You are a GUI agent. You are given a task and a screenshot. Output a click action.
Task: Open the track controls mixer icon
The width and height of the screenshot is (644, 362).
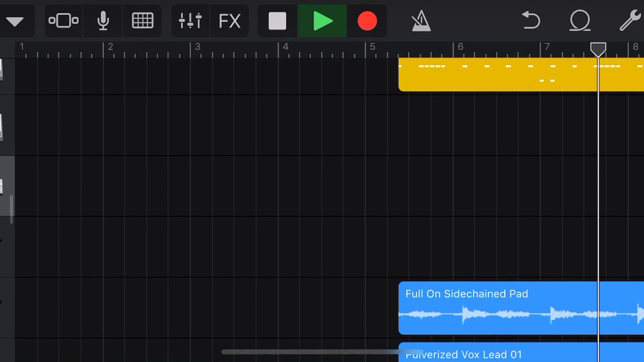190,21
